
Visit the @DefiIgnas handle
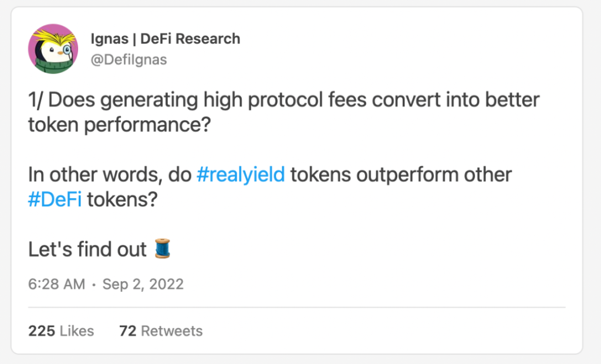coord(129,60)
